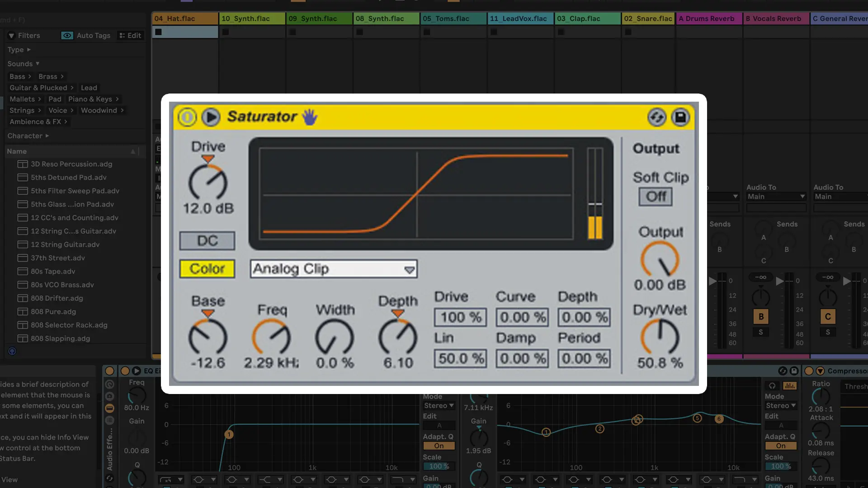Click the Depth knob showing 6.10
Screen dimensions: 868x488
398,337
